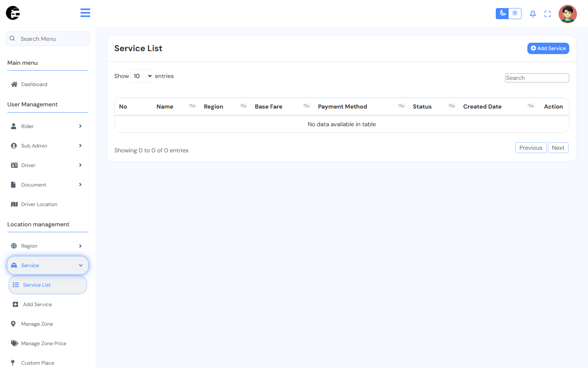588x368 pixels.
Task: Focus the Search Menu field
Action: (48, 39)
